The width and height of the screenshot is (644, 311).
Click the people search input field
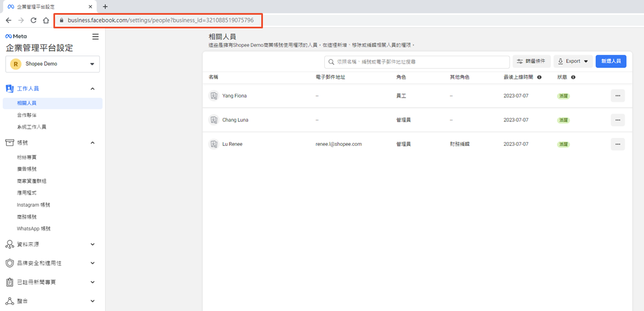coord(417,61)
